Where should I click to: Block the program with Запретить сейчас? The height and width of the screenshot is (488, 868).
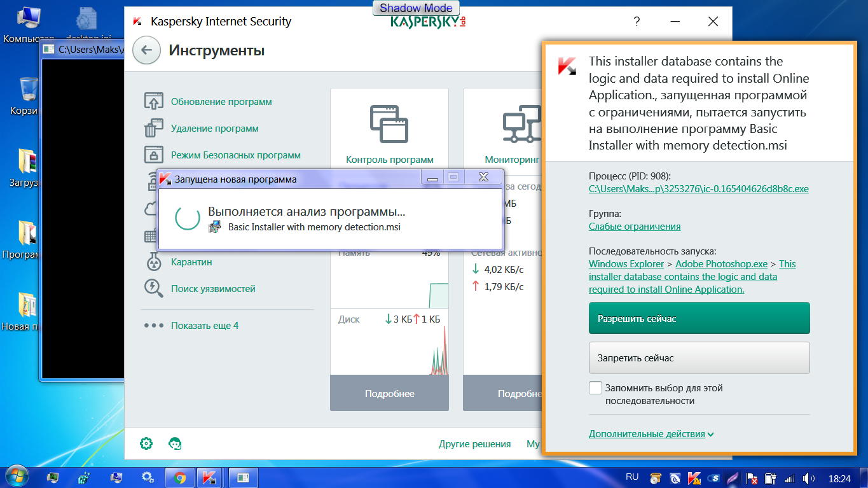coord(699,358)
